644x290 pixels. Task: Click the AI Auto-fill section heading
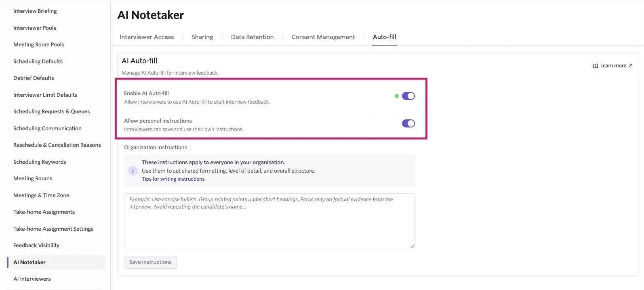click(x=139, y=61)
